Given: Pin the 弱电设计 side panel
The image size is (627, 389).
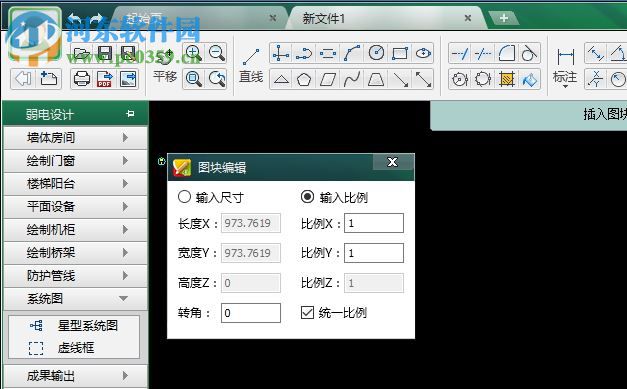Looking at the screenshot, I should pyautogui.click(x=130, y=114).
